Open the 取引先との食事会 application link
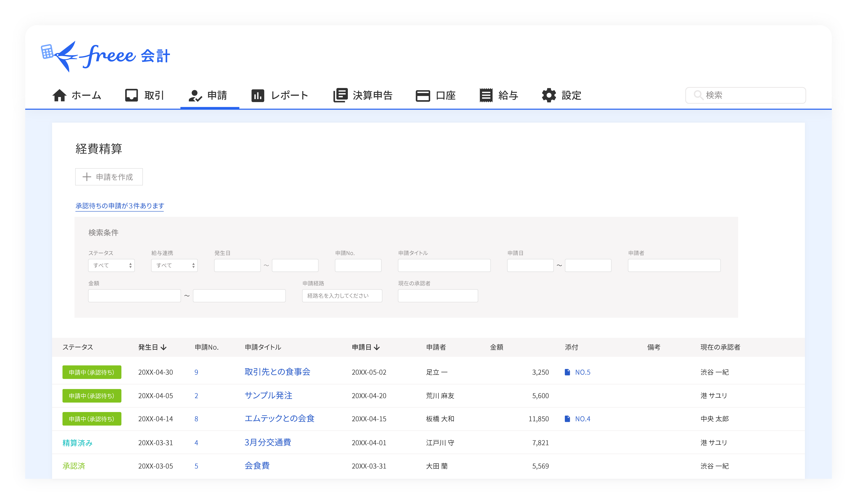Screen dimensions: 857x504 pos(277,372)
